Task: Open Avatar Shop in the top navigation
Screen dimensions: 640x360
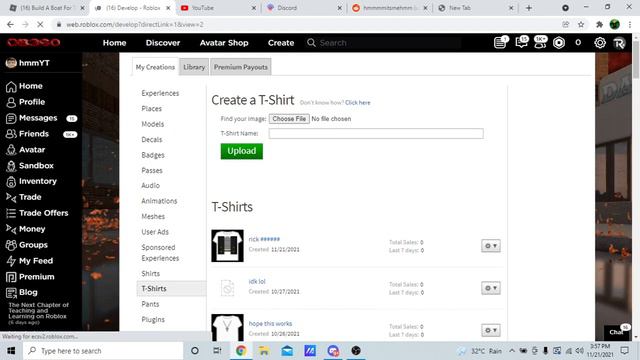Action: coord(224,43)
